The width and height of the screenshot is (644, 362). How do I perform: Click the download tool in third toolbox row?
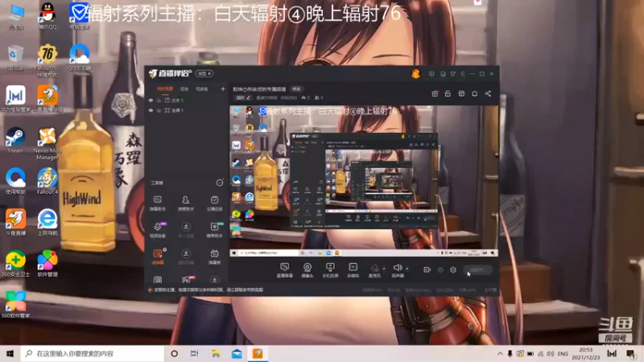186,257
